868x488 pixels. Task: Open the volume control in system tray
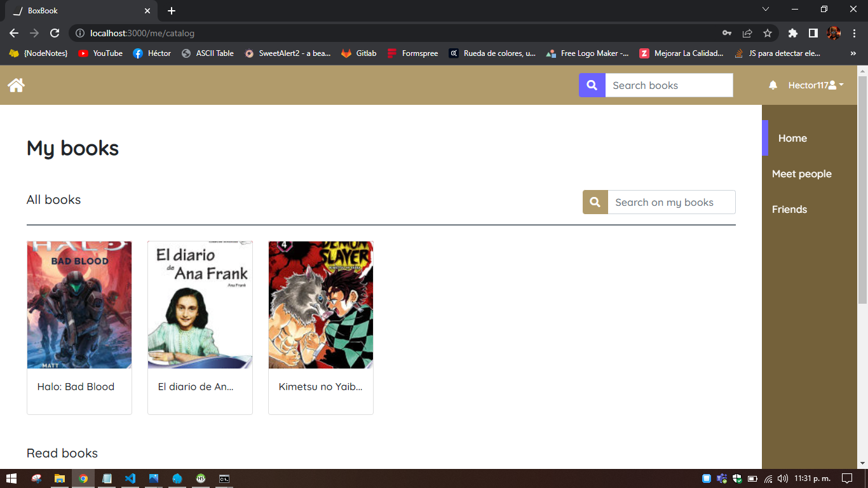[782, 478]
